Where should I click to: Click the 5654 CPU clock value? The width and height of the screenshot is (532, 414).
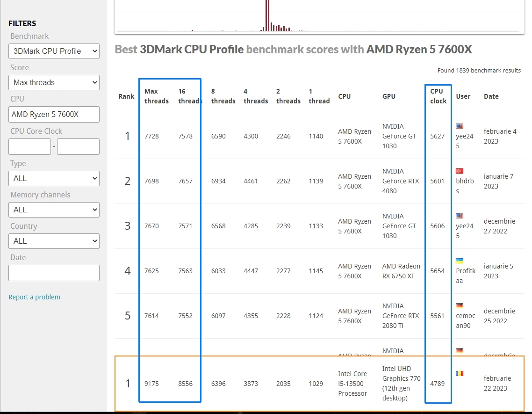click(438, 271)
